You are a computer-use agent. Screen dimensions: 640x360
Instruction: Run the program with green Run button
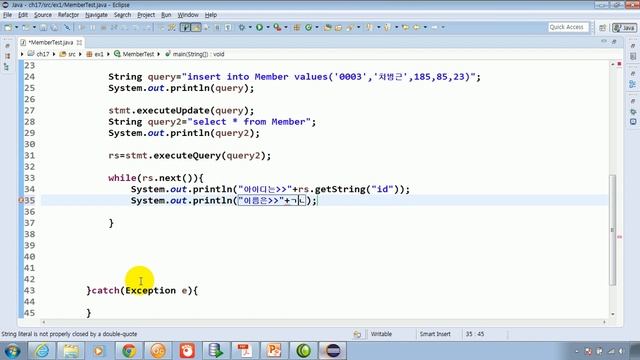click(x=259, y=27)
